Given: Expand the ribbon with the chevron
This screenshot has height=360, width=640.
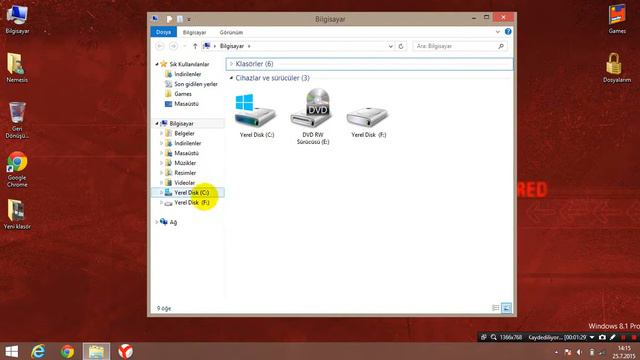Looking at the screenshot, I should pyautogui.click(x=498, y=32).
